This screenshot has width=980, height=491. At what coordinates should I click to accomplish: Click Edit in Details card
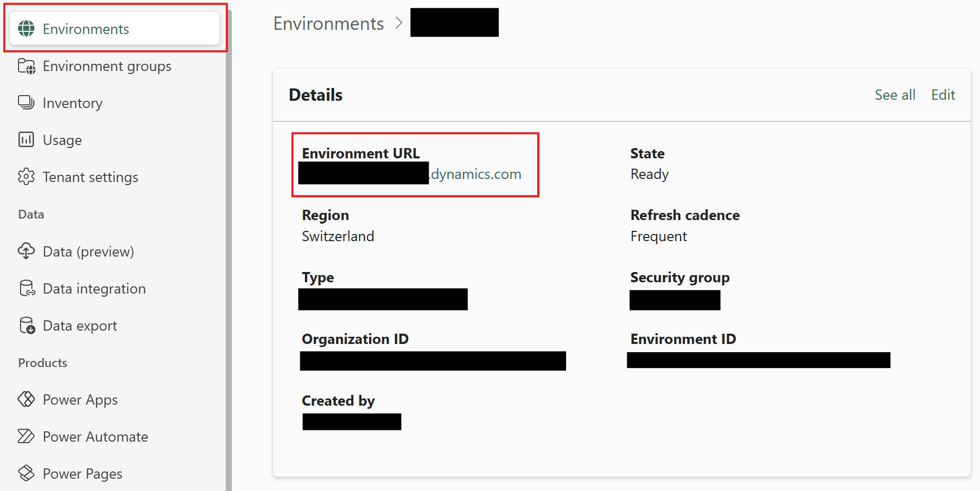coord(943,95)
